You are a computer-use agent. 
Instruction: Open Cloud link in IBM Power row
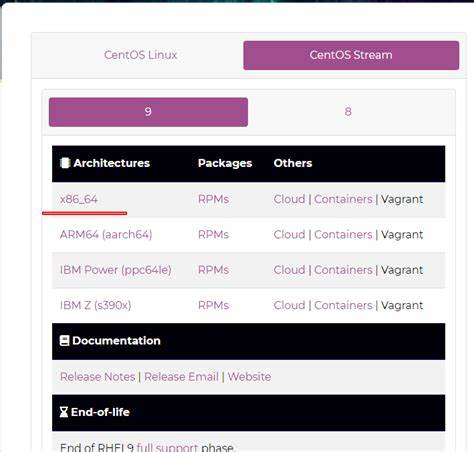click(x=289, y=270)
